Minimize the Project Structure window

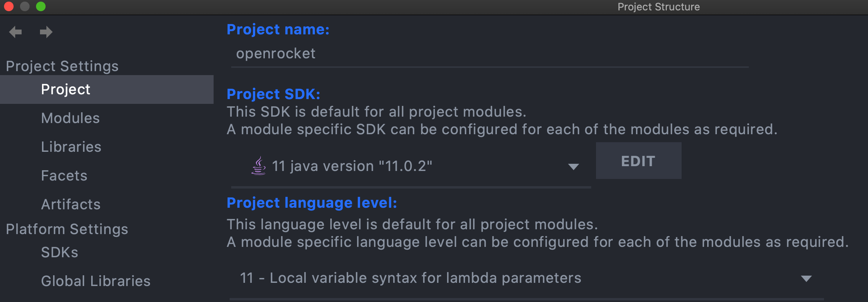coord(25,7)
